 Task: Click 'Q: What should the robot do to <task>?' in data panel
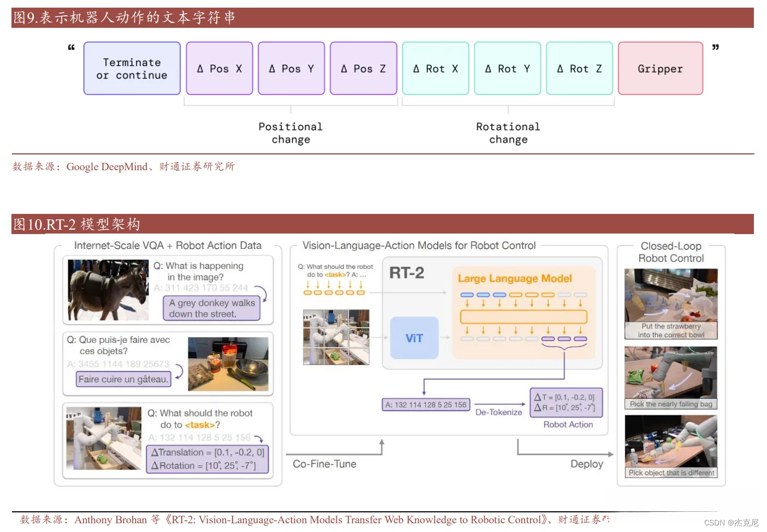point(200,419)
